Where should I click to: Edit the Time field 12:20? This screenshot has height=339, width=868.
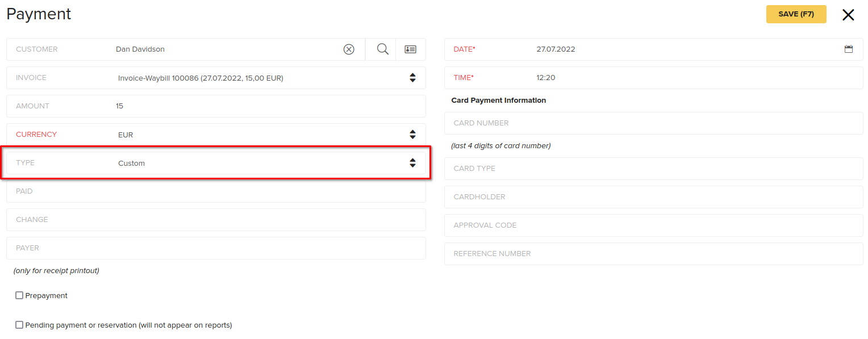pos(654,78)
